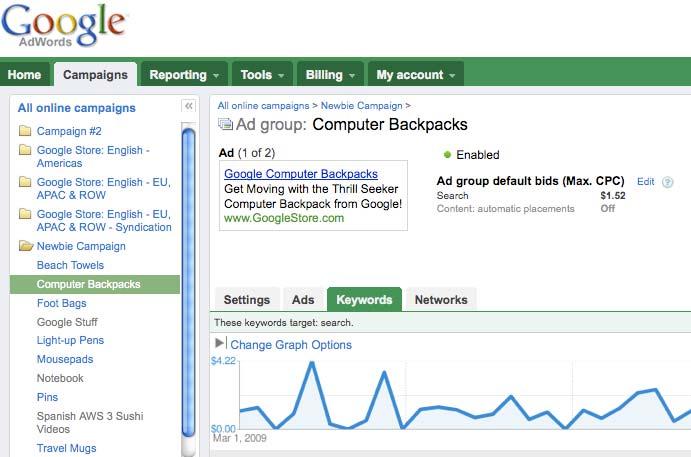Switch to the Networks tab
This screenshot has width=691, height=457.
click(x=440, y=299)
